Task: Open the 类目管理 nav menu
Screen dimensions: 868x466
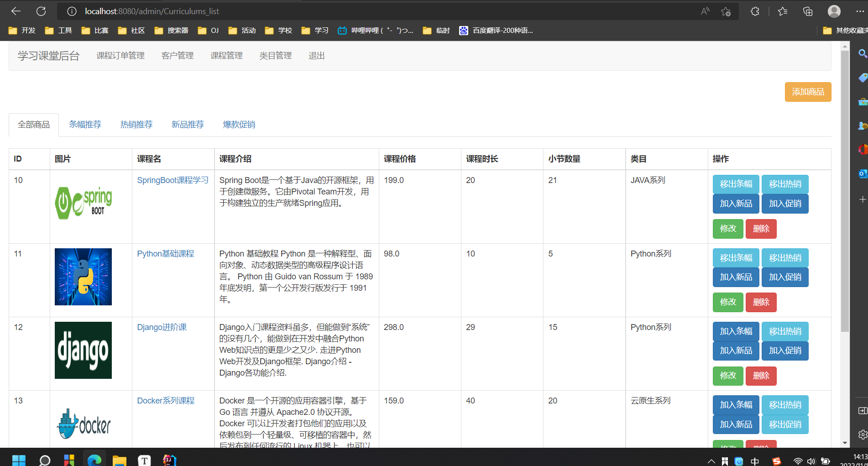Action: (x=275, y=56)
